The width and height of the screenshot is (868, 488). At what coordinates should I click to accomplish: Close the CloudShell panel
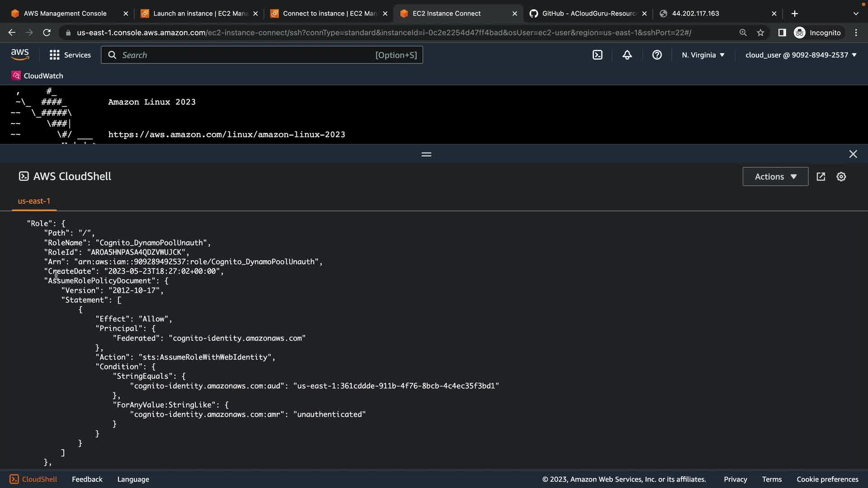click(x=853, y=154)
